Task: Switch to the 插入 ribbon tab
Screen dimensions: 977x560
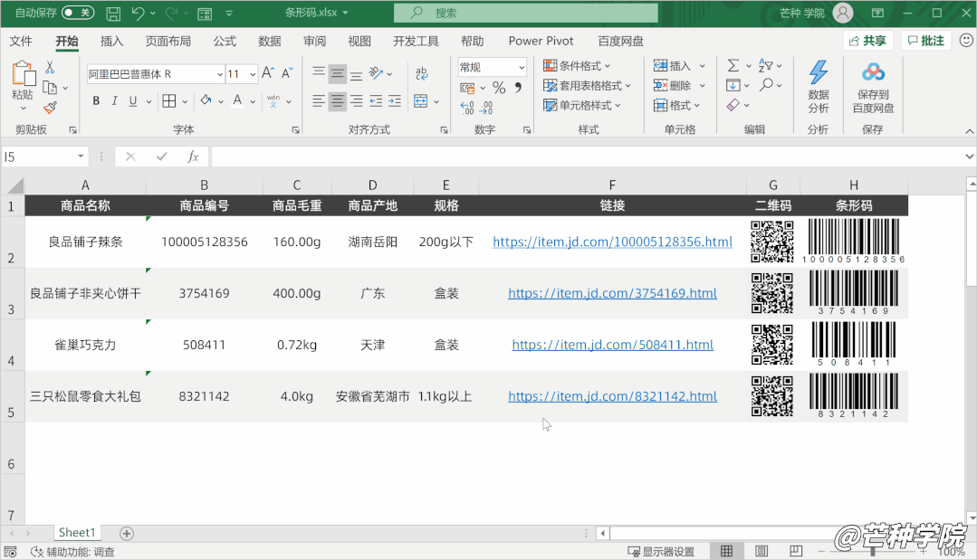Action: click(x=112, y=41)
